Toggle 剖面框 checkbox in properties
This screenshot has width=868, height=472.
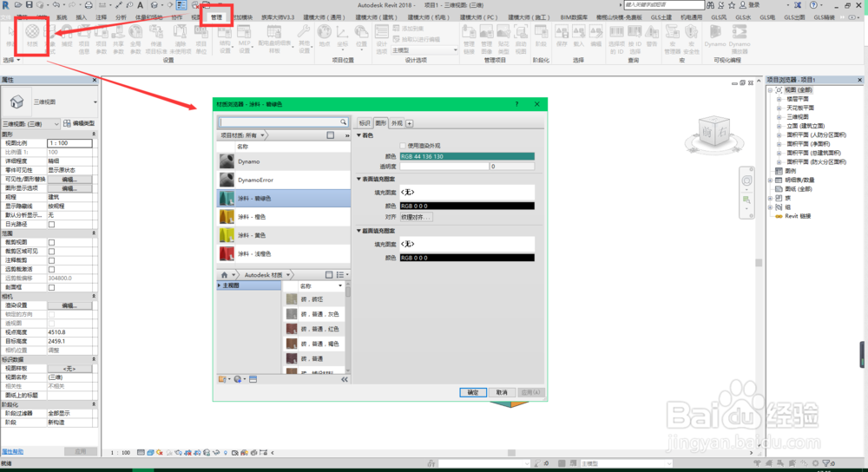(x=51, y=287)
